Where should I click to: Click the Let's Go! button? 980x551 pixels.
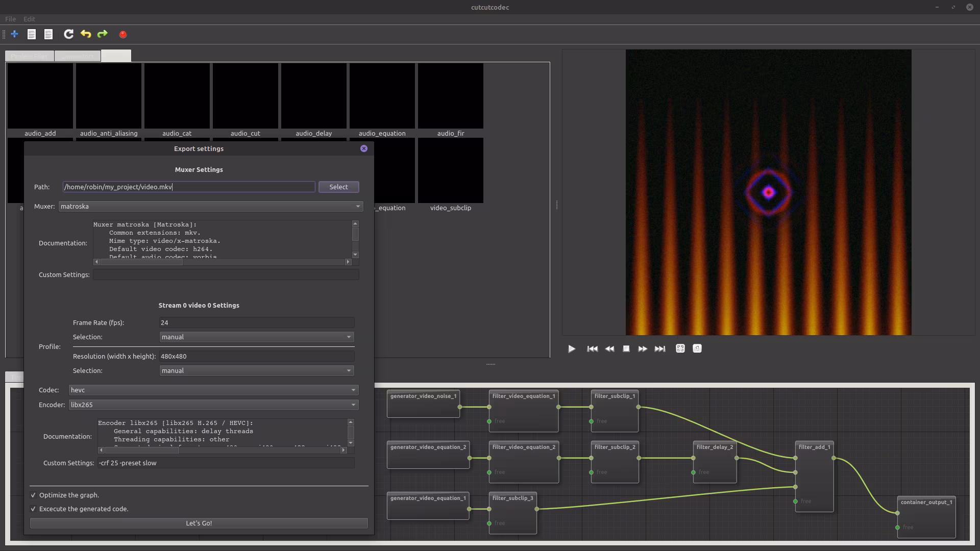click(x=199, y=523)
